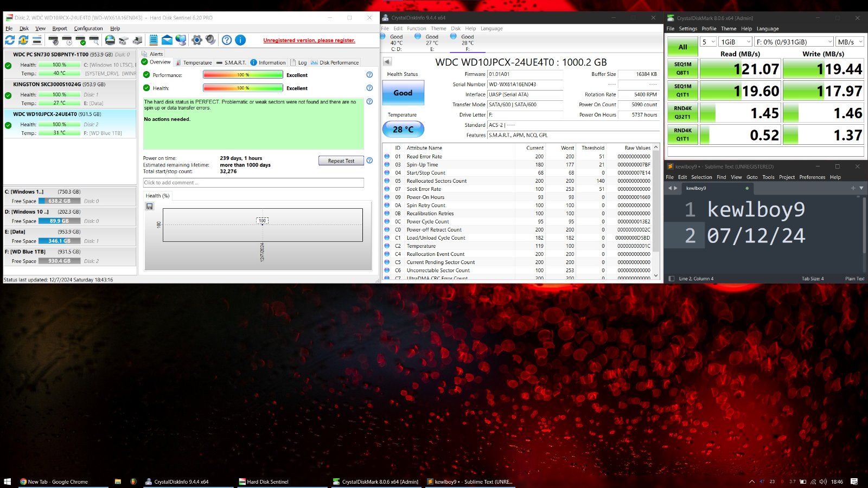Open the MB/s unit dropdown in CrystalDiskMark
The width and height of the screenshot is (868, 488).
point(850,42)
